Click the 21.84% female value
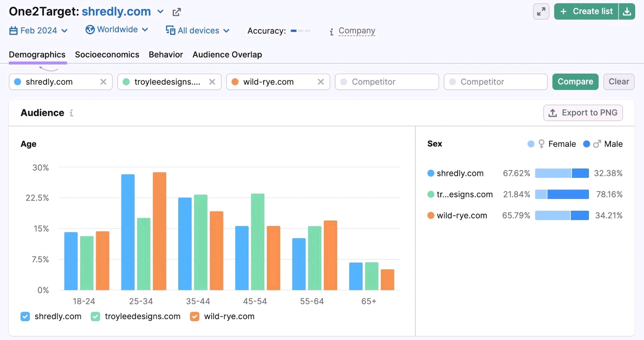 click(517, 195)
